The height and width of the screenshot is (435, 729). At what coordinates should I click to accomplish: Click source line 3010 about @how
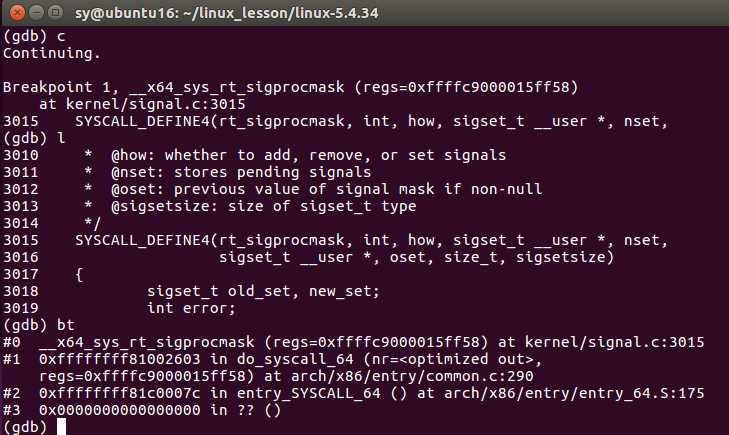[254, 155]
